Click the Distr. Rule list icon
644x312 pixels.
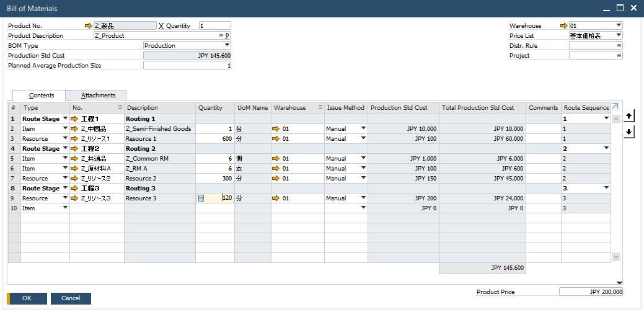619,46
